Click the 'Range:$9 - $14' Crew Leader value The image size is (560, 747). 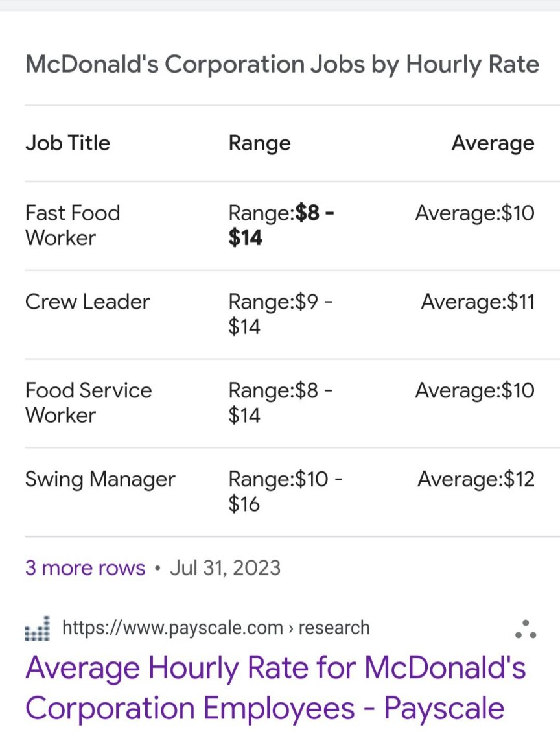coord(281,314)
